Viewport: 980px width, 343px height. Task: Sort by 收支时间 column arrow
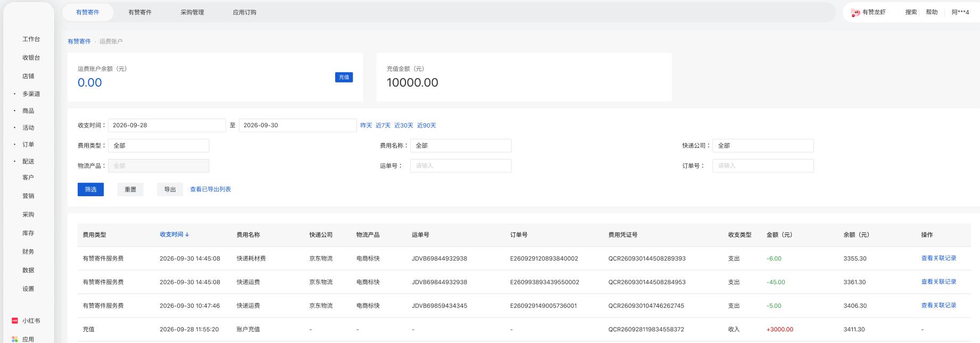click(x=187, y=235)
